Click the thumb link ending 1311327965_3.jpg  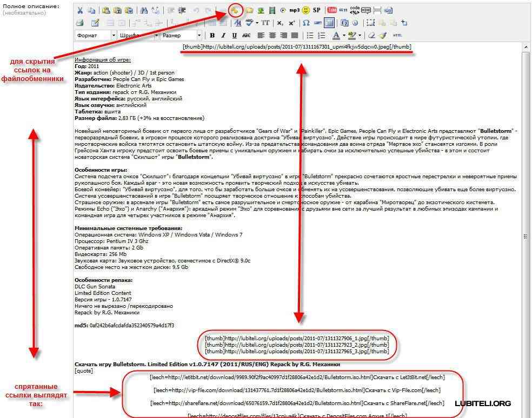tap(297, 351)
